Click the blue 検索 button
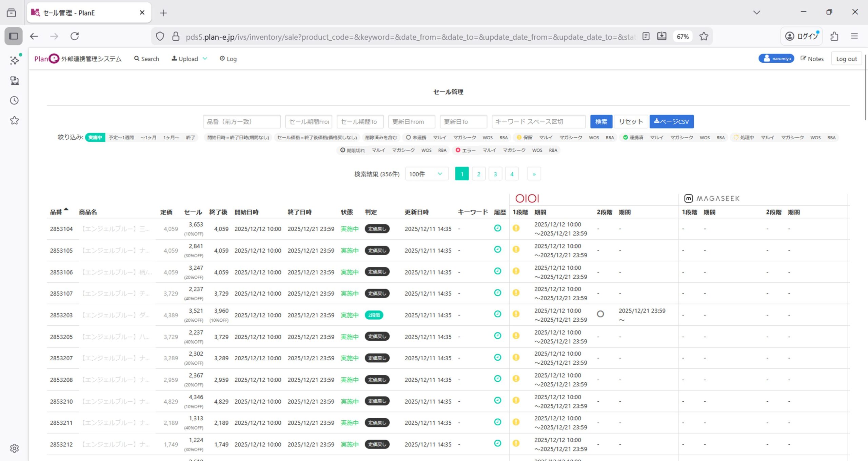 pyautogui.click(x=601, y=122)
